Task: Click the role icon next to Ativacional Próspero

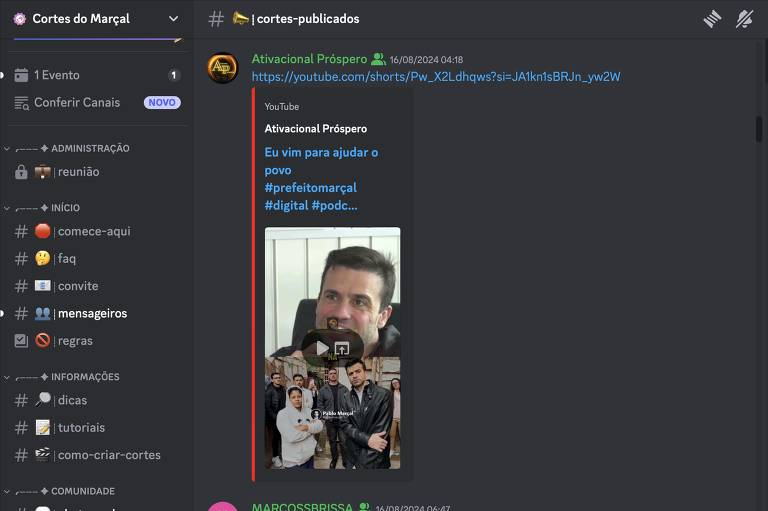Action: [x=378, y=59]
